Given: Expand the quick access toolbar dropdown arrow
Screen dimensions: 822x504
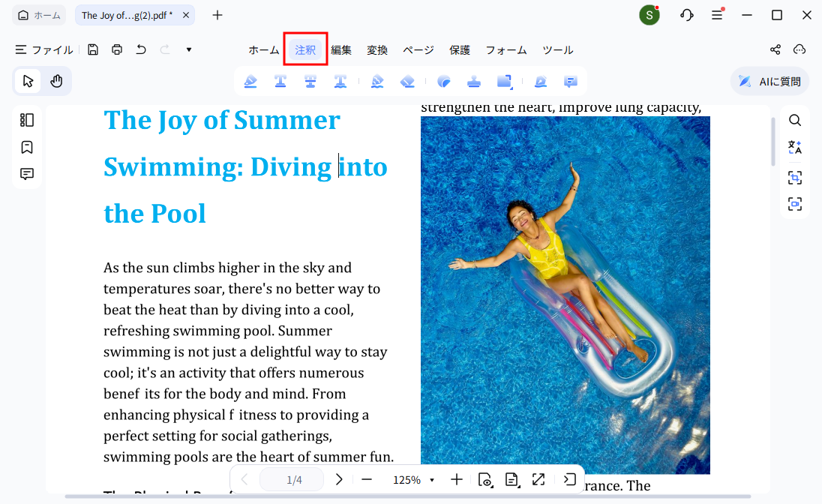Looking at the screenshot, I should [189, 49].
